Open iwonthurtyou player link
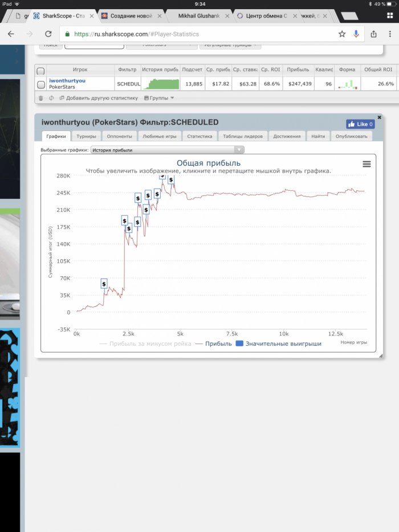Screen dimensions: 399x532 (x=67, y=81)
